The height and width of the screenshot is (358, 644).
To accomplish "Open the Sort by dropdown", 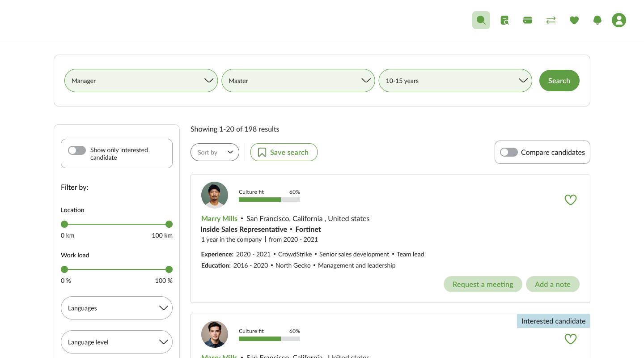I will [215, 152].
